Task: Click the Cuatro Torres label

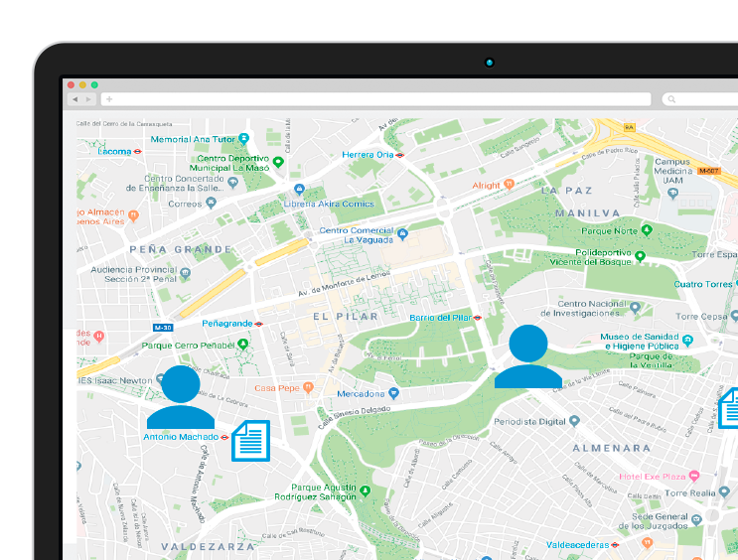Action: 703,284
